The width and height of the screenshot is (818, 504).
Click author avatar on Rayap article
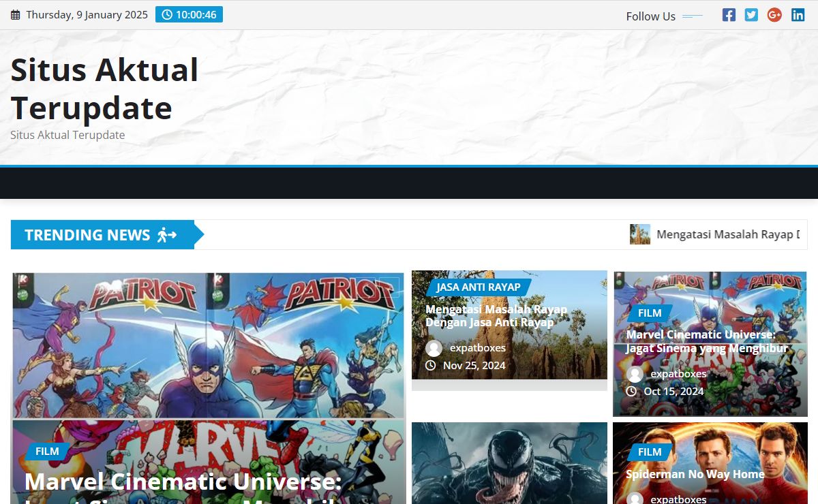(x=434, y=348)
